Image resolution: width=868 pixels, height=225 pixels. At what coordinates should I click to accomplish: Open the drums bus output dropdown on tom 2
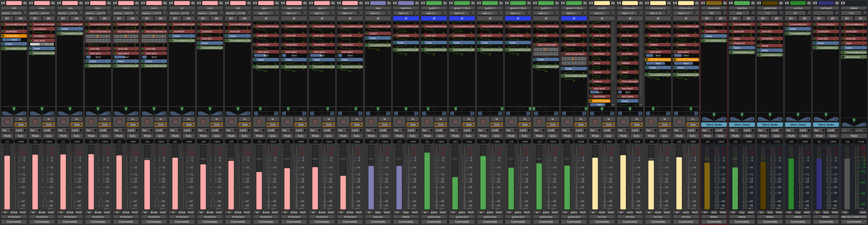[126, 217]
